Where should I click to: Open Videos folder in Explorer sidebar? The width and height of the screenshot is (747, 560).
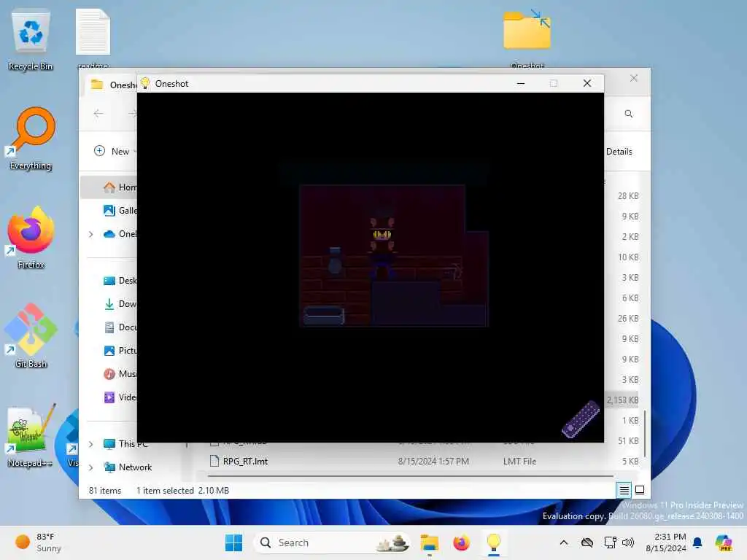coord(119,397)
